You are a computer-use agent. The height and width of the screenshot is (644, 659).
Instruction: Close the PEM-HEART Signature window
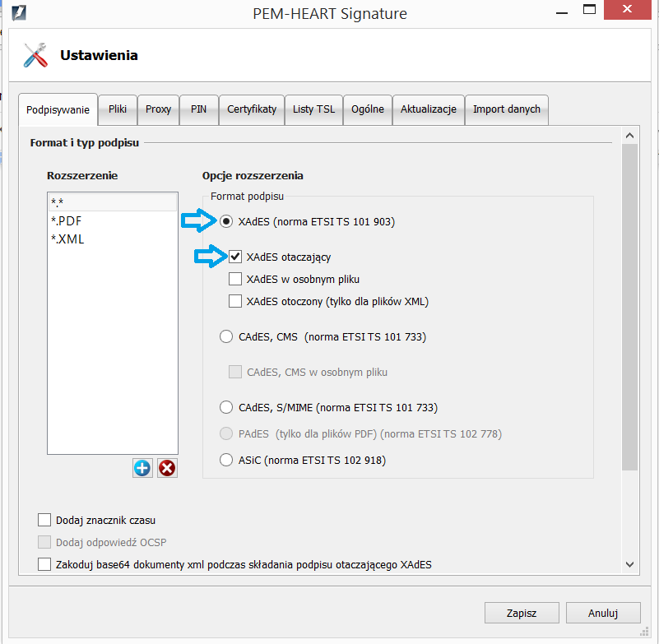(628, 10)
